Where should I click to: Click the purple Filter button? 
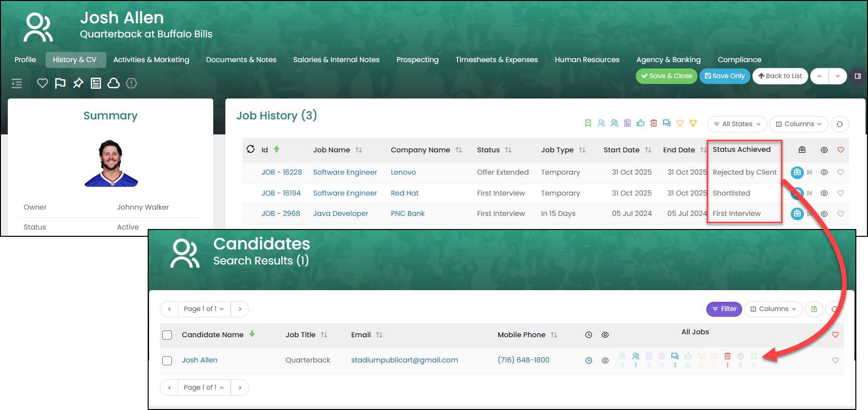click(724, 309)
